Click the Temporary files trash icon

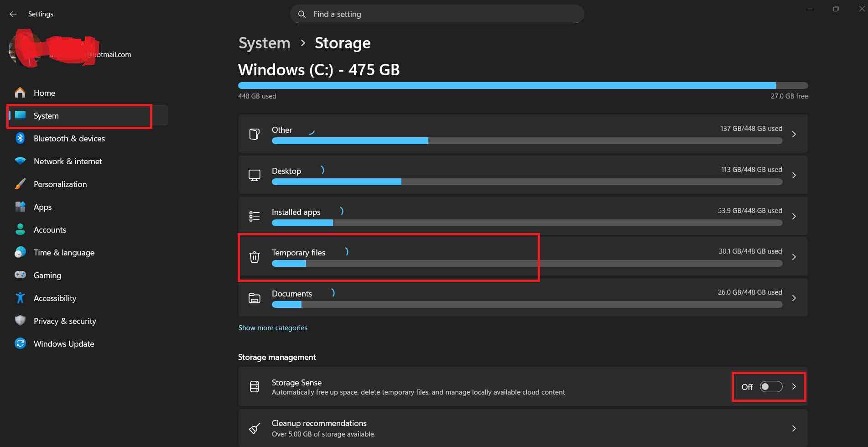tap(254, 257)
